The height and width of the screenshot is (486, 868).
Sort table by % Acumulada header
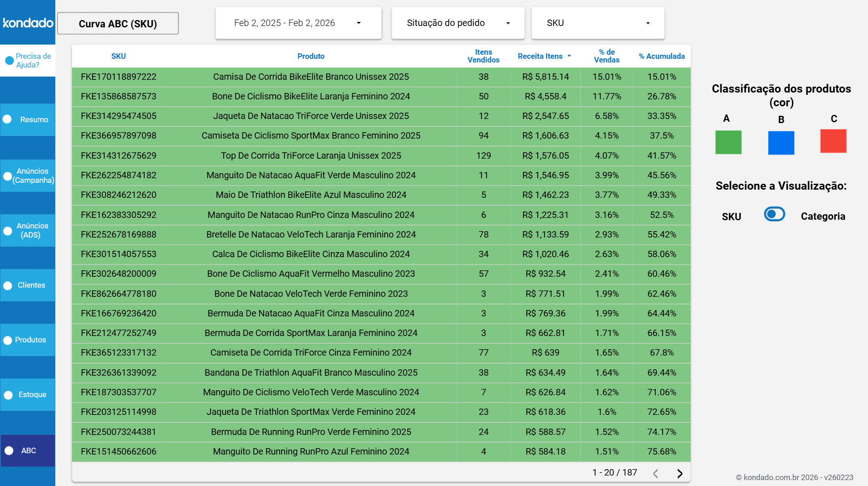(x=661, y=56)
